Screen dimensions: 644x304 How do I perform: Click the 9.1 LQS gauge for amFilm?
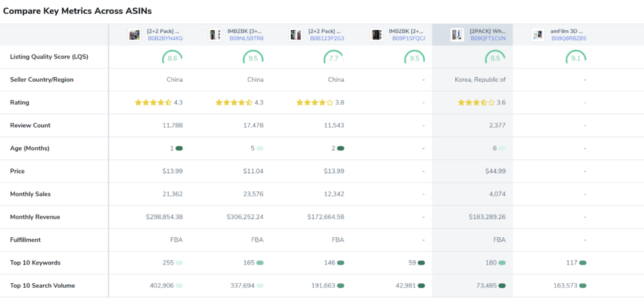coord(575,58)
